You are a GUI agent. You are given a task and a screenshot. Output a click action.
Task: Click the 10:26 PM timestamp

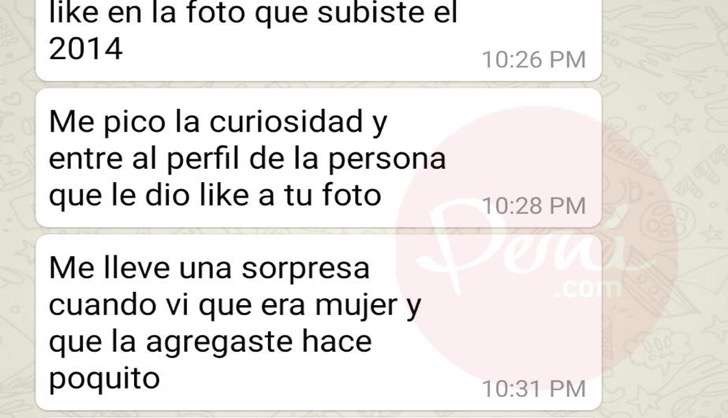click(534, 60)
